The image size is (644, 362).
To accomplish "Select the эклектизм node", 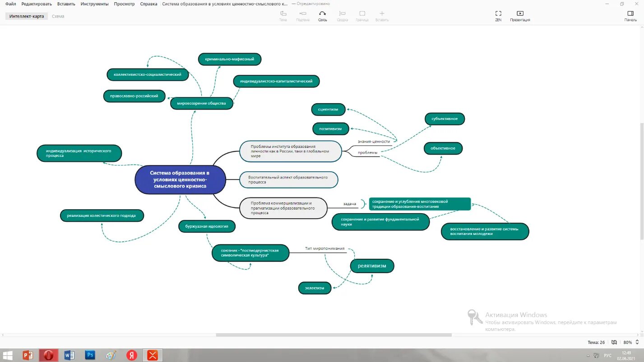I will click(x=315, y=288).
